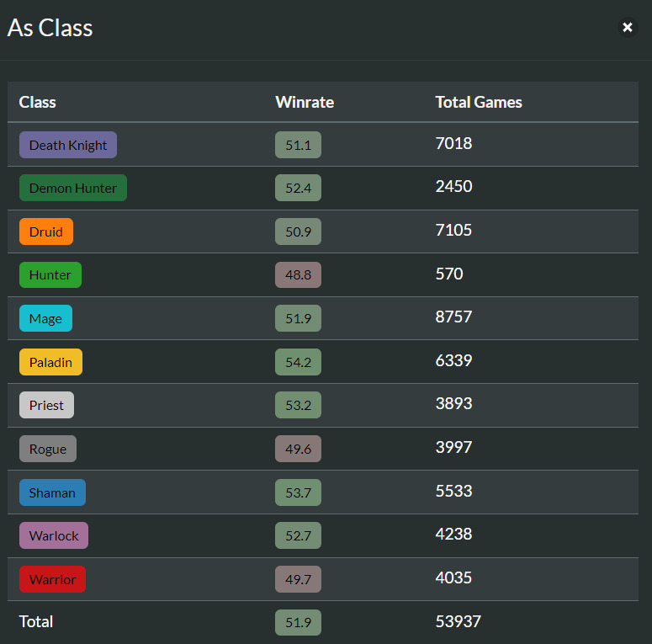Image resolution: width=652 pixels, height=644 pixels.
Task: Click the Death Knight class badge
Action: coord(68,145)
